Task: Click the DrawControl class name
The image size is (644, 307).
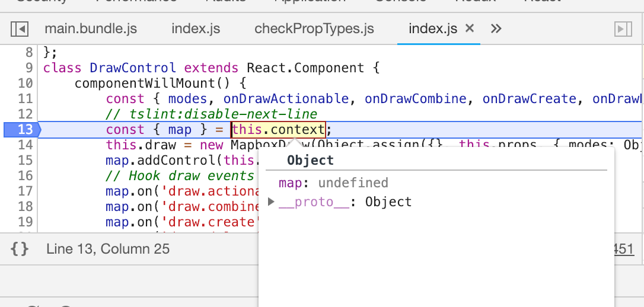Action: coord(133,68)
